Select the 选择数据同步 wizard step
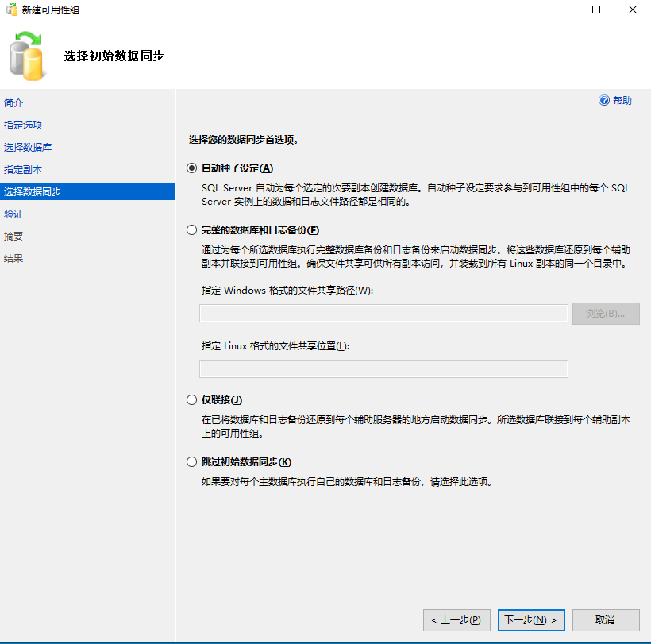 point(87,191)
